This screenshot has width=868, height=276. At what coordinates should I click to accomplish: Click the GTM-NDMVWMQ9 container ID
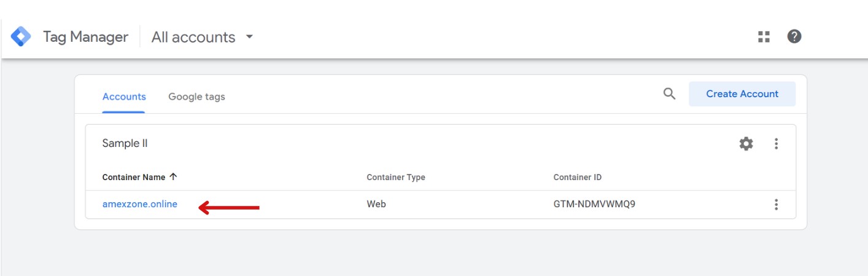pyautogui.click(x=594, y=204)
